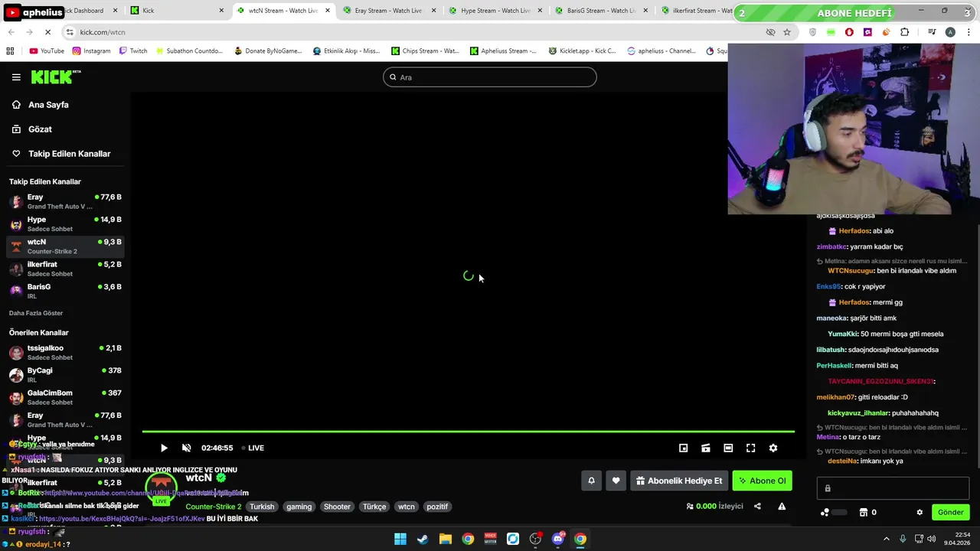Open the video player settings gear
Viewport: 980px width, 551px height.
pos(773,448)
